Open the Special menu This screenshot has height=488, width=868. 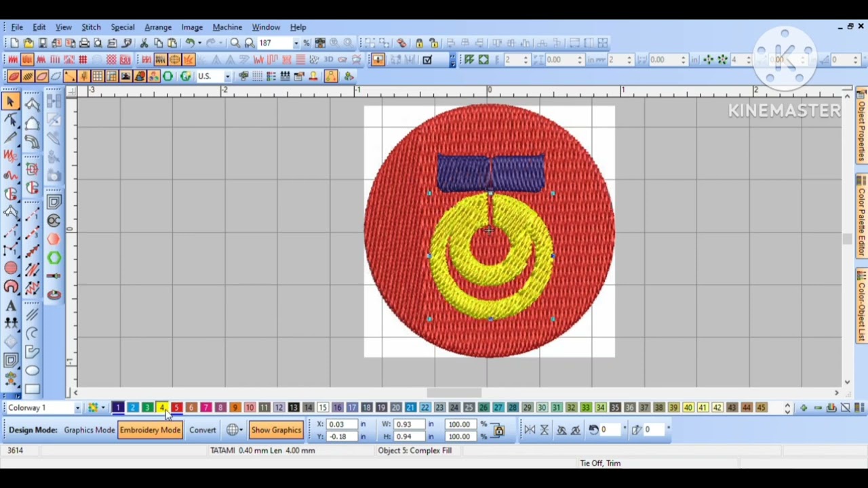click(123, 27)
